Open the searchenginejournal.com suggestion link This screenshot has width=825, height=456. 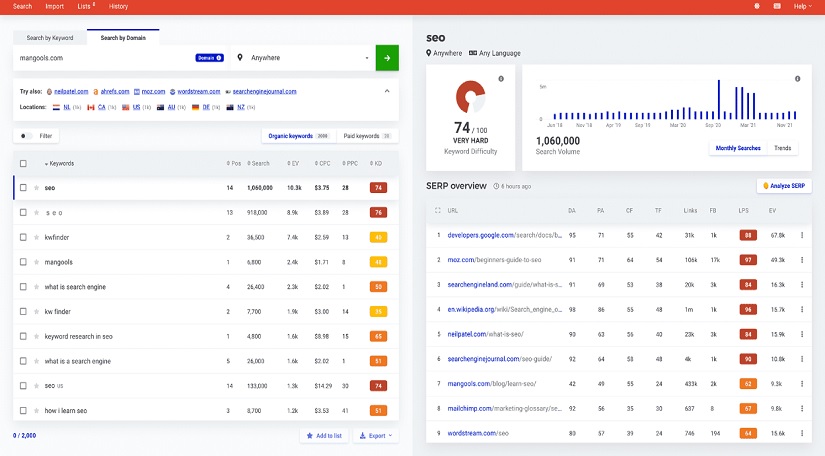pos(265,92)
